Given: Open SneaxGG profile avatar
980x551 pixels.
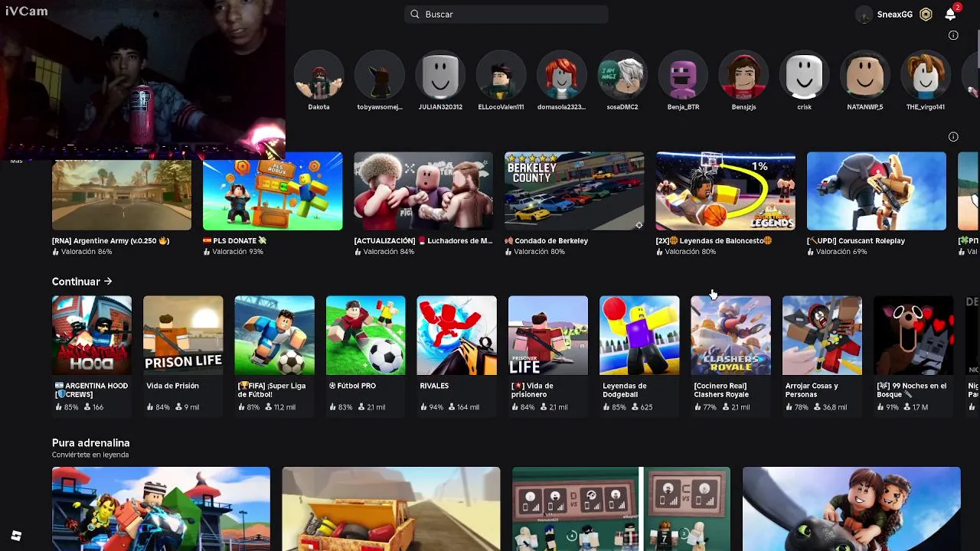Looking at the screenshot, I should [x=864, y=15].
